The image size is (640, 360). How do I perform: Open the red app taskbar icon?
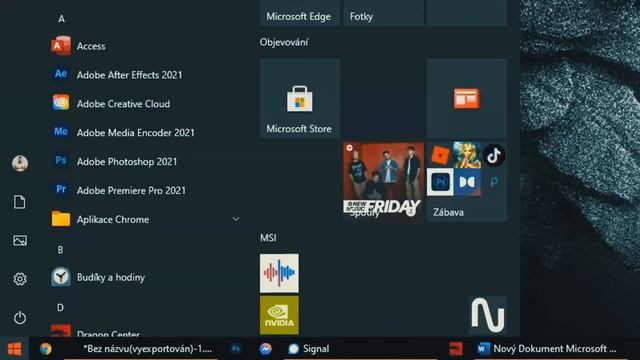coord(456,349)
